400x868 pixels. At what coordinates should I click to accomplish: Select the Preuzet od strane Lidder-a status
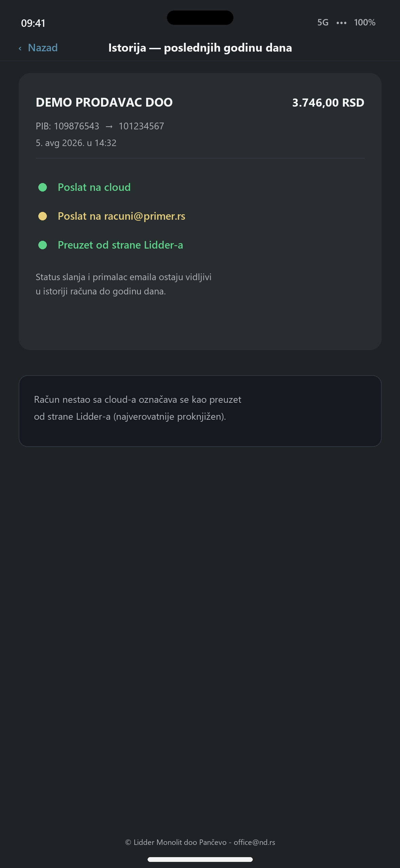tap(120, 245)
